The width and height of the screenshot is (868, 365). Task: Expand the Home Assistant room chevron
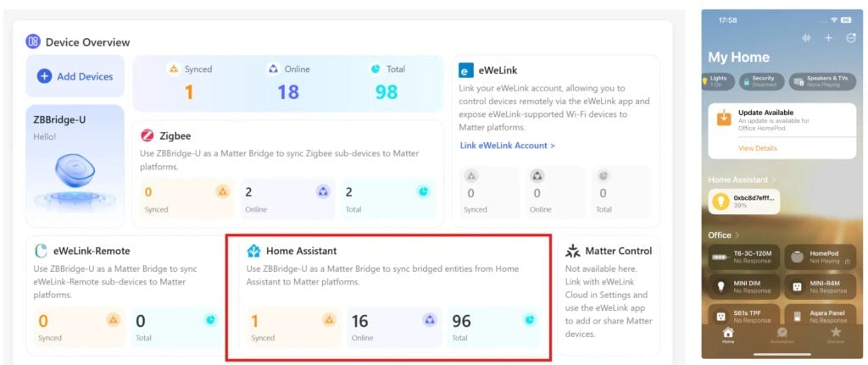(x=775, y=180)
